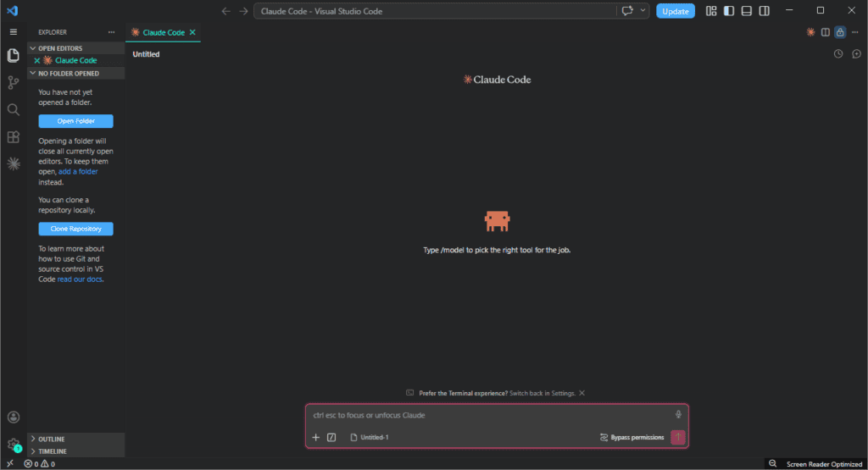This screenshot has height=470, width=868.
Task: Open the Search view in activity bar
Action: [x=13, y=109]
